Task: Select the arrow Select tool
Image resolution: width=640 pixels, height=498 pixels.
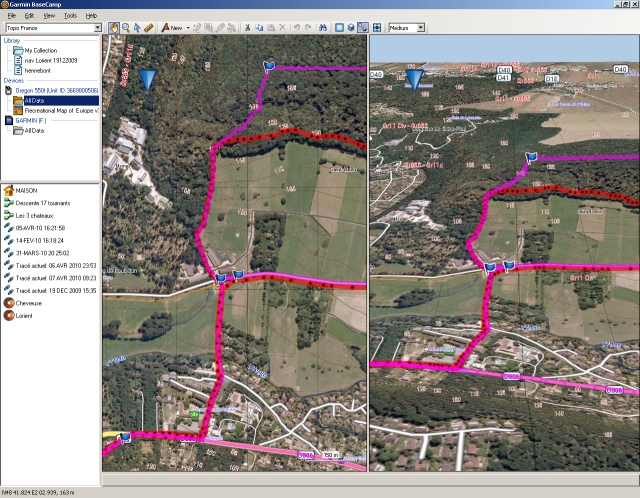Action: pos(137,28)
